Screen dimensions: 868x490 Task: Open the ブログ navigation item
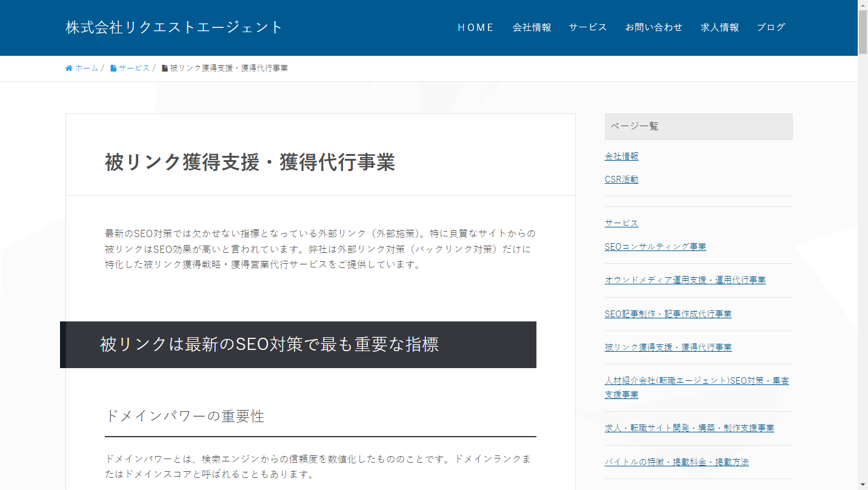[x=771, y=27]
